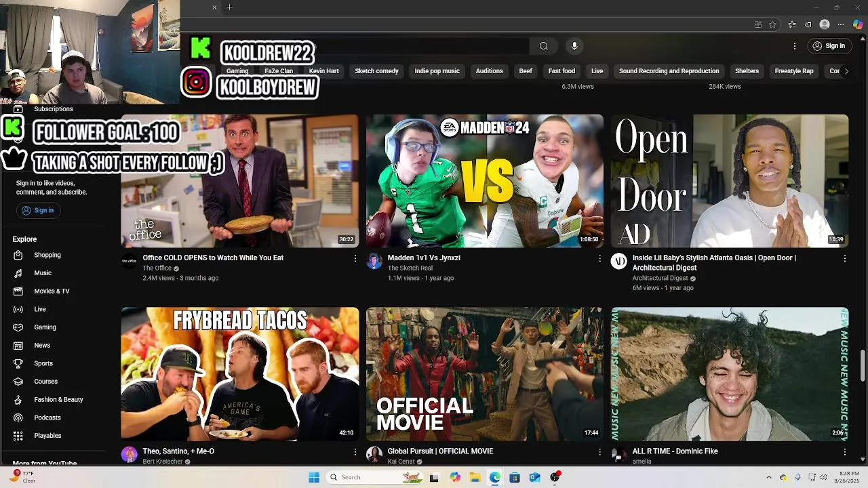Select the Freestyle Rap chip
Image resolution: width=868 pixels, height=488 pixels.
click(x=794, y=71)
